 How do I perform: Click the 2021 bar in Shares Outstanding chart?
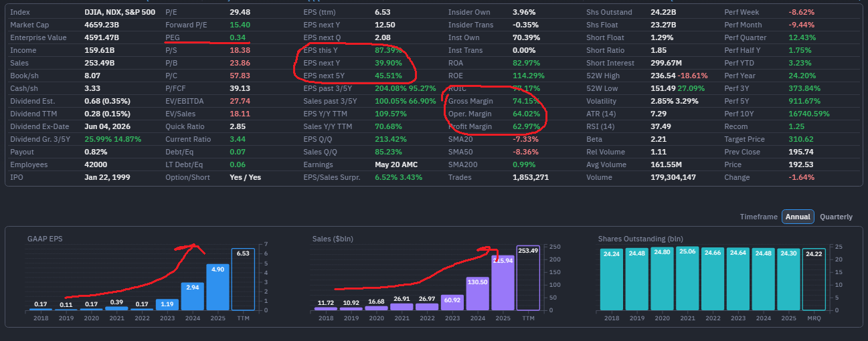[687, 278]
